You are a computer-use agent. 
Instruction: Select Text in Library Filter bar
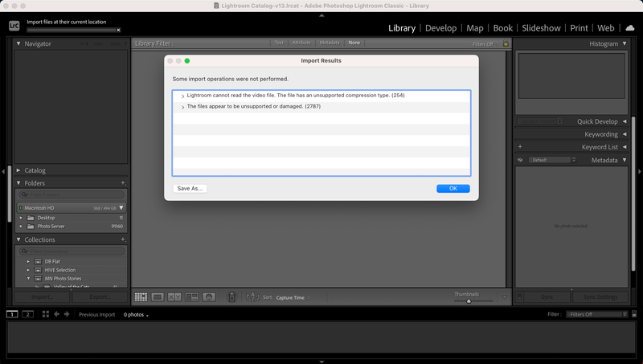pos(279,43)
